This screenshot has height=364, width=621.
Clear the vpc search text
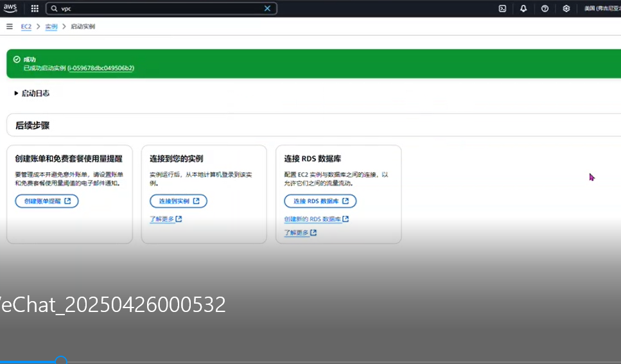[267, 8]
